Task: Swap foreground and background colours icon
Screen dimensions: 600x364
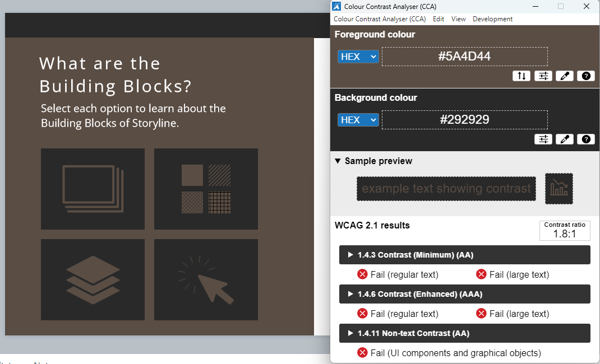Action: 521,76
